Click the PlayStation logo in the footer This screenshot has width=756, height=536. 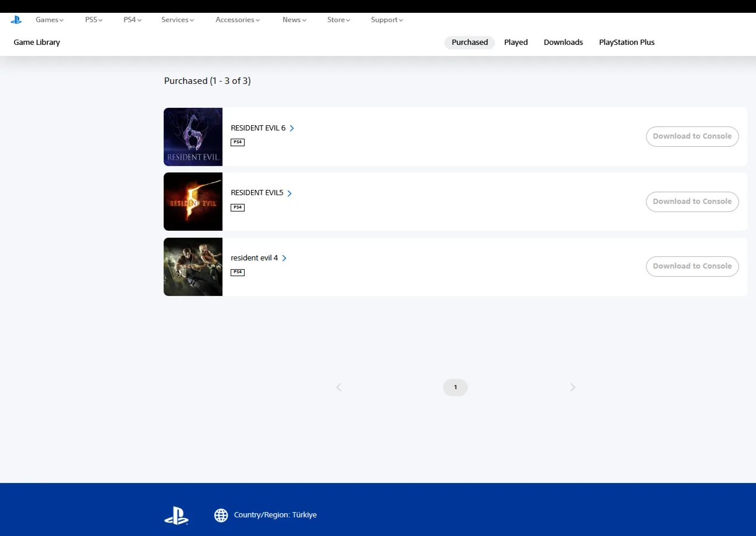[x=176, y=516]
